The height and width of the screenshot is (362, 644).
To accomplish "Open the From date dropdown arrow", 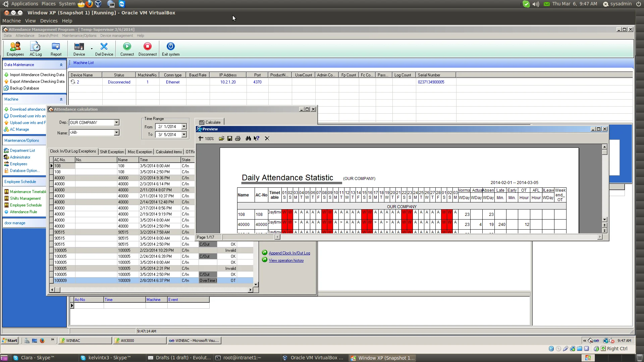I will point(184,127).
